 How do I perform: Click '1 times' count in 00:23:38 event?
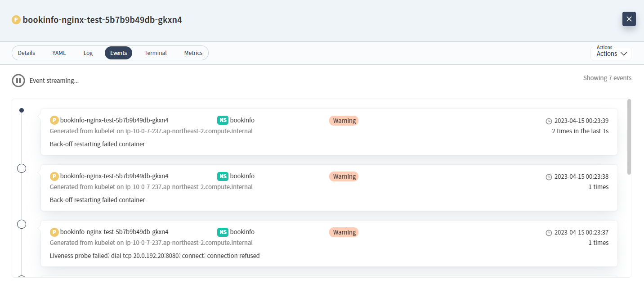(x=599, y=187)
